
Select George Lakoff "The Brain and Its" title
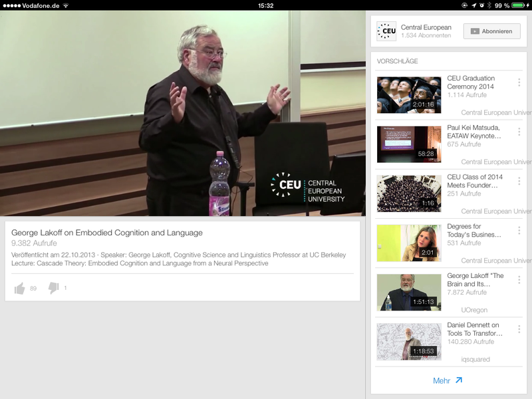tap(475, 280)
